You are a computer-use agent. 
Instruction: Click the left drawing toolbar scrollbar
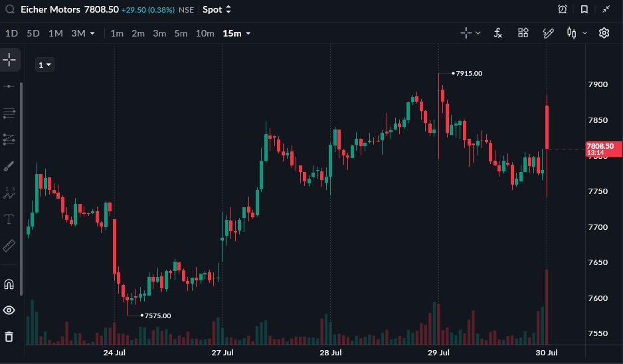[21, 189]
